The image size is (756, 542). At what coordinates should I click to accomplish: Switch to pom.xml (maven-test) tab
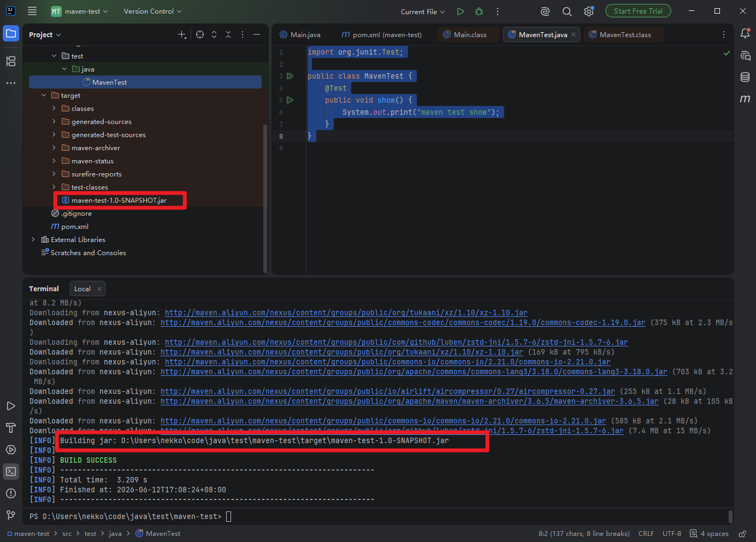pyautogui.click(x=382, y=34)
